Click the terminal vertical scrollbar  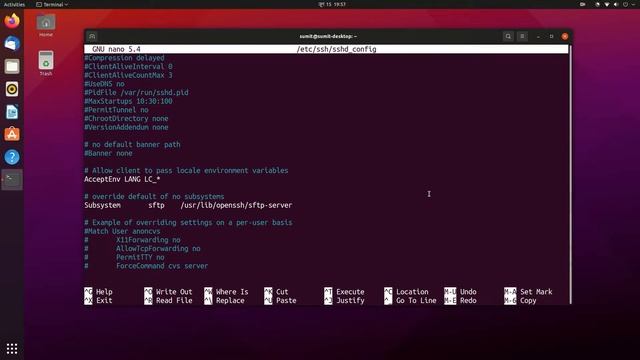(x=570, y=174)
